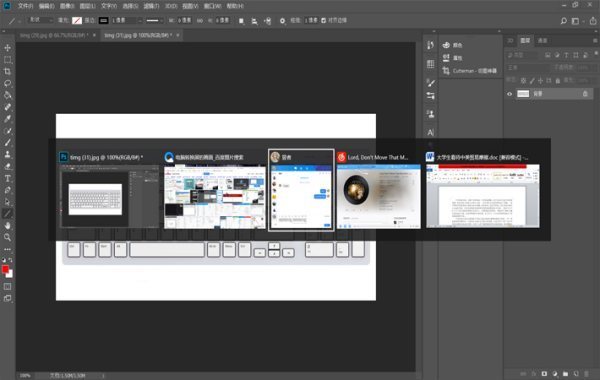Select the Clone Stamp tool
Screen dimensions: 600x380
pyautogui.click(x=7, y=155)
